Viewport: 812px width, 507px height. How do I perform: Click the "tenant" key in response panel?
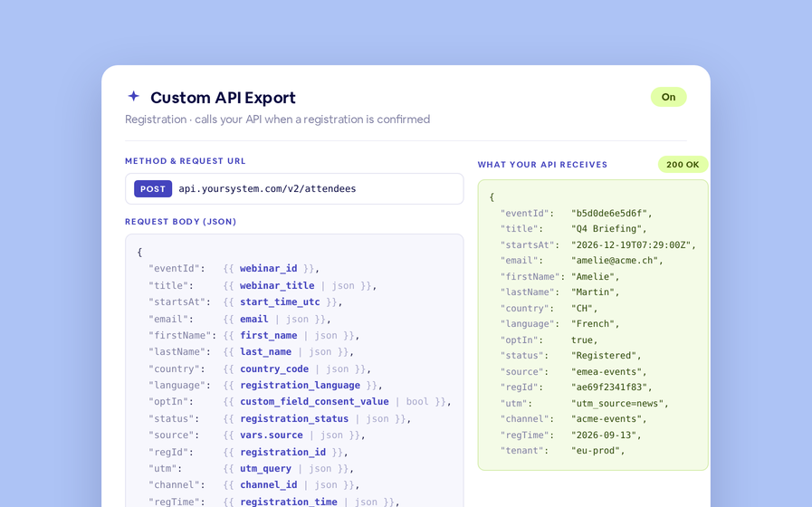(524, 451)
